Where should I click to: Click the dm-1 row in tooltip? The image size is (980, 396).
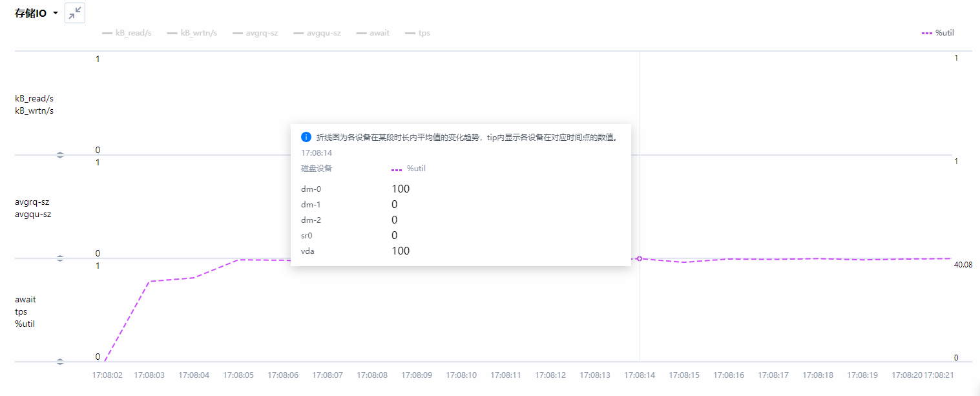pos(460,205)
